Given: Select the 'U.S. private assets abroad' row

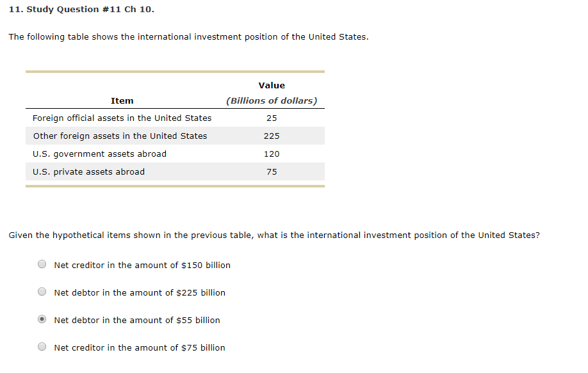Looking at the screenshot, I should (x=88, y=171).
